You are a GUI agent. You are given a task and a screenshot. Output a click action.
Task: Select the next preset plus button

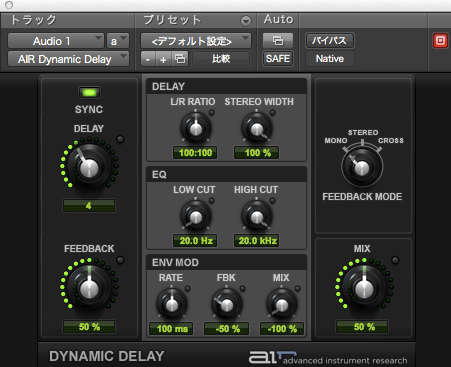tap(163, 59)
